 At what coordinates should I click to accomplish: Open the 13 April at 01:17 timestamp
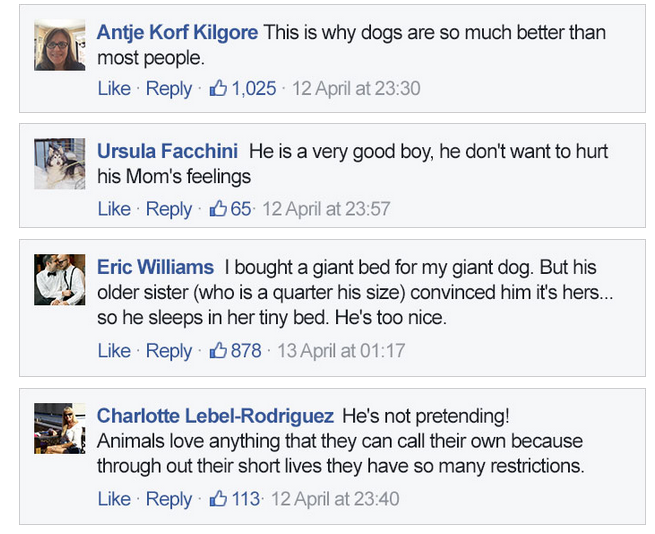341,351
